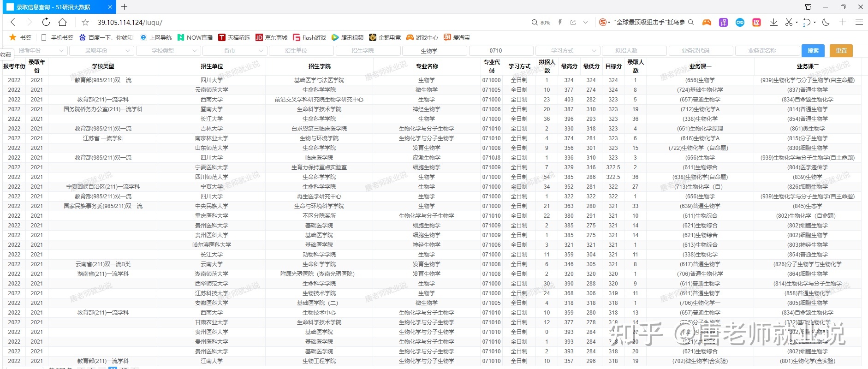Open a new browser tab
This screenshot has width=868, height=369.
coord(124,7)
